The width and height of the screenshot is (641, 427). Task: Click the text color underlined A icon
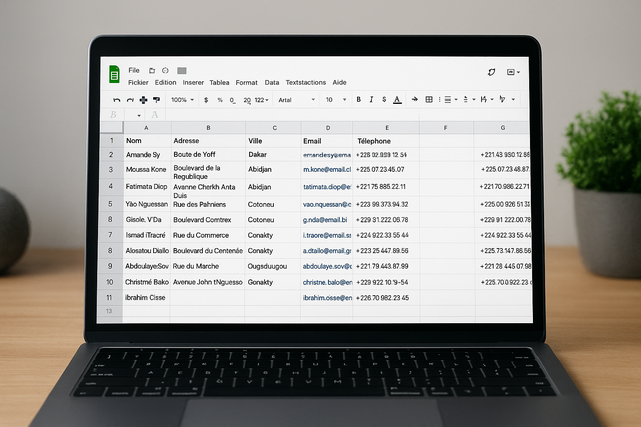point(397,100)
